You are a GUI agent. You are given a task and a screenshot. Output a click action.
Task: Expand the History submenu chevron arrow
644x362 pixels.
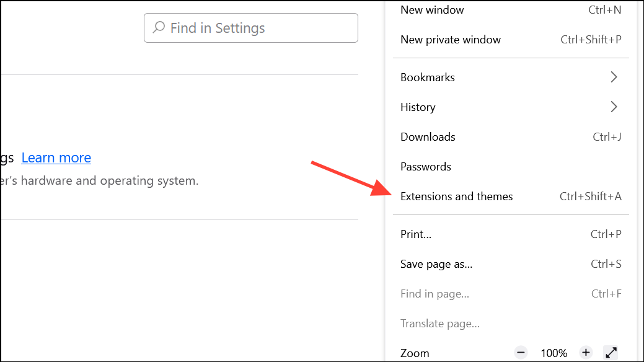click(x=614, y=107)
